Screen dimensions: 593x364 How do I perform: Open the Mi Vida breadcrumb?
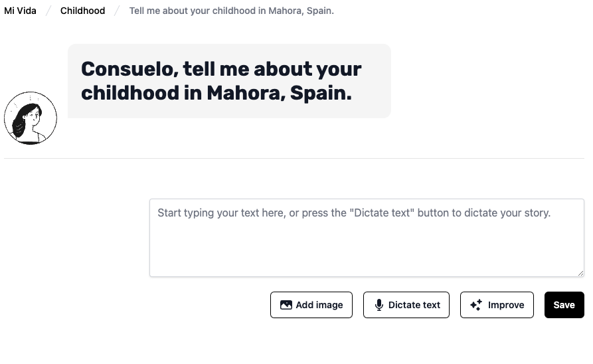pyautogui.click(x=20, y=11)
